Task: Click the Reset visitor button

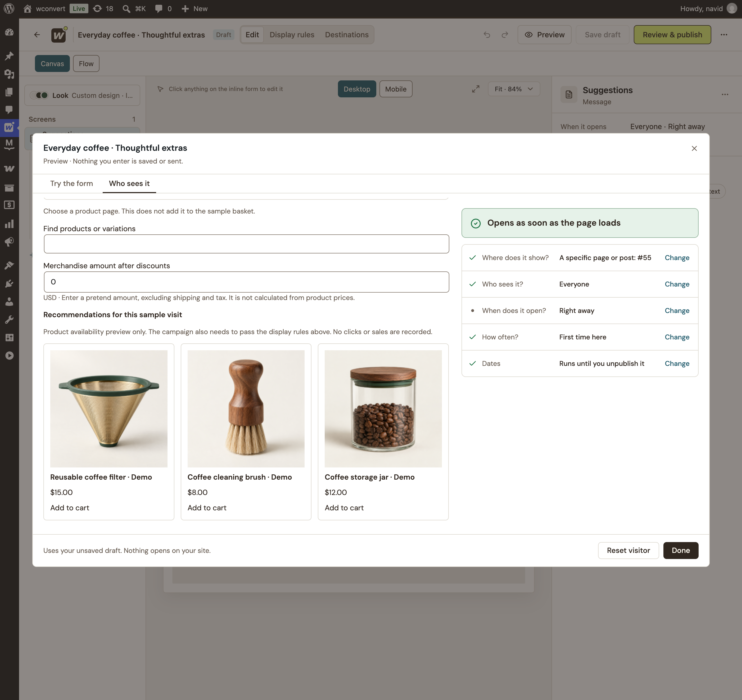Action: click(628, 550)
